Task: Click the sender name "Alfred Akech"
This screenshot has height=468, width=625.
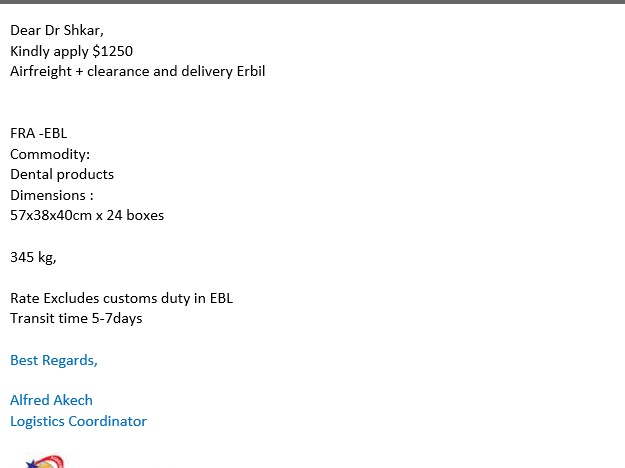Action: 51,400
